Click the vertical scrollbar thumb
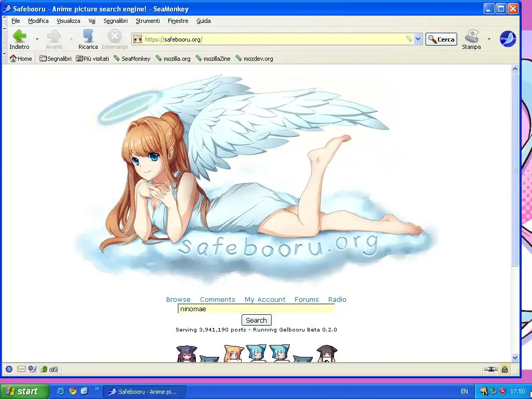532x399 pixels. [515, 170]
